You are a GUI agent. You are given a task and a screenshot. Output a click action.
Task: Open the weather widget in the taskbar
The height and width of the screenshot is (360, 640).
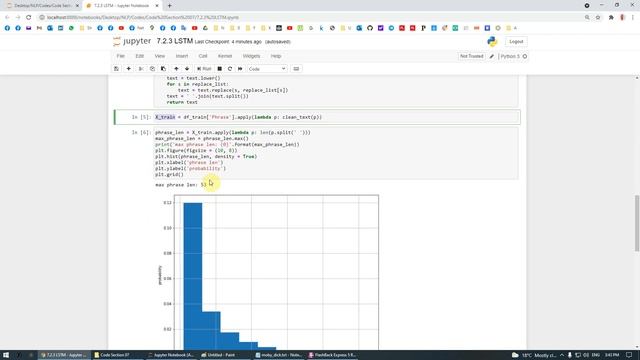pos(534,355)
